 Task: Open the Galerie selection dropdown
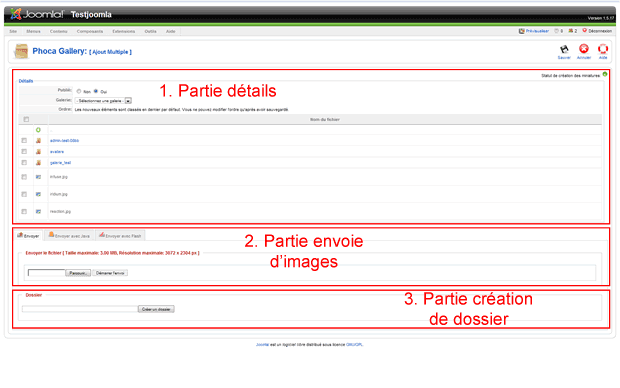point(103,101)
